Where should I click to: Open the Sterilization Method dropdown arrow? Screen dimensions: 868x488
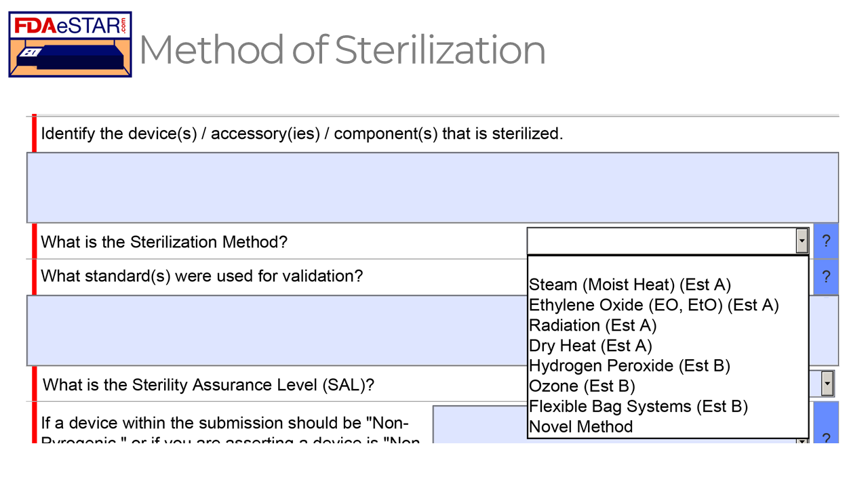(802, 241)
